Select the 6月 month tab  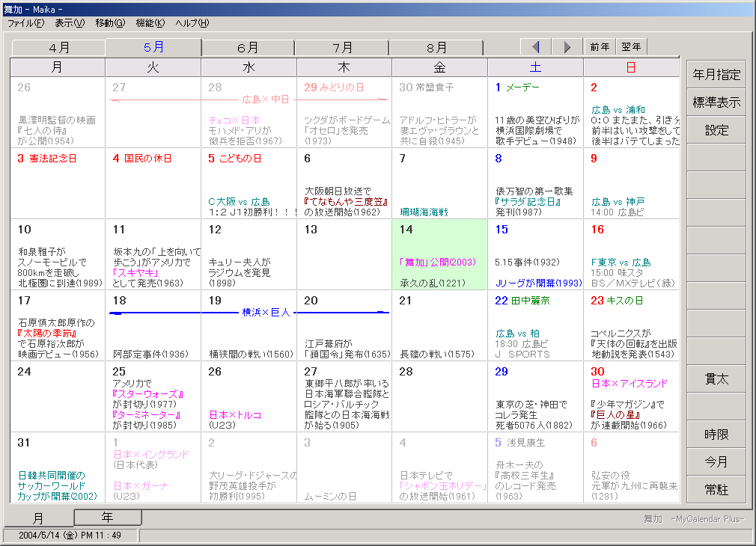tap(248, 48)
